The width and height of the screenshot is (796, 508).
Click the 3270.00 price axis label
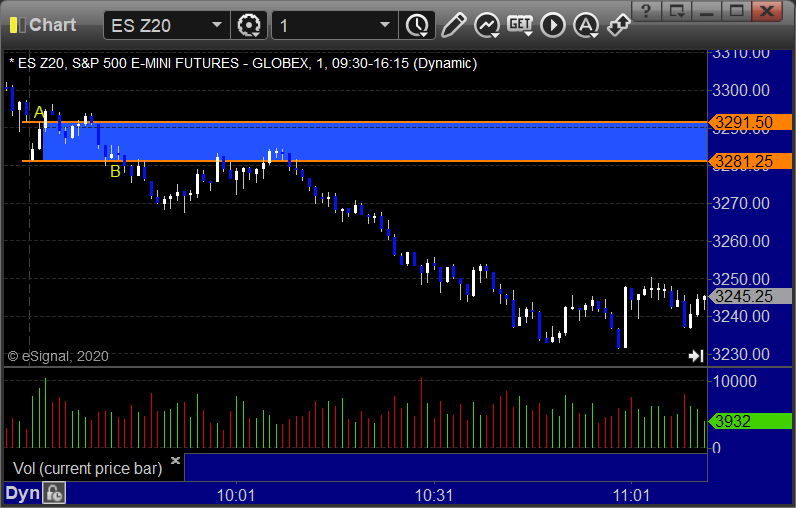pyautogui.click(x=741, y=204)
